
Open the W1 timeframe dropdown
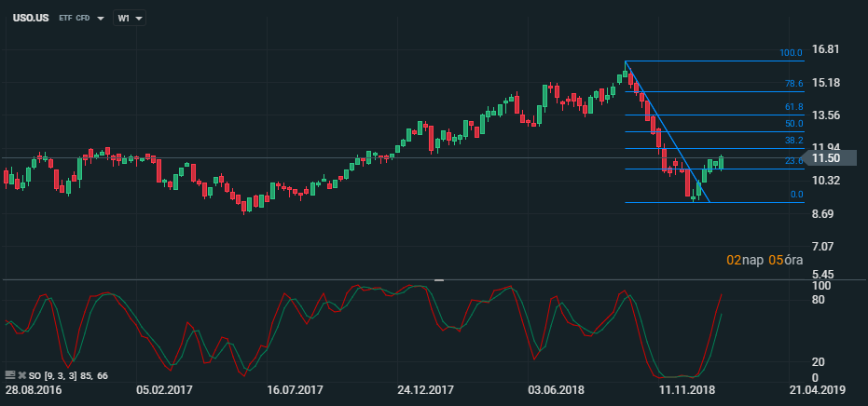[130, 18]
